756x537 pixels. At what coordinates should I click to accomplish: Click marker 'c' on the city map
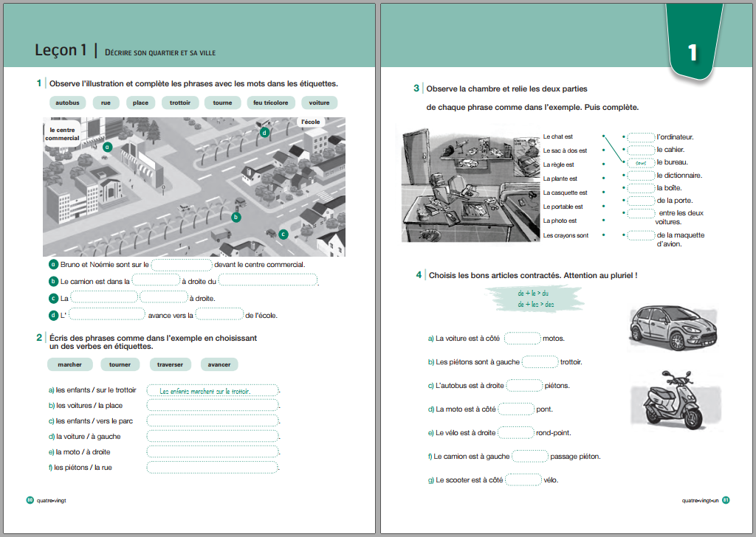coord(283,235)
